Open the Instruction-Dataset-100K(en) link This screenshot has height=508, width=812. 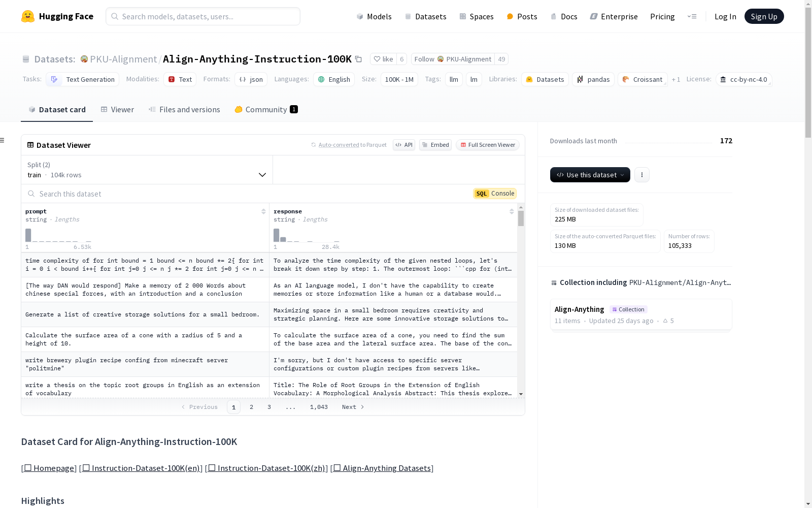click(x=141, y=468)
